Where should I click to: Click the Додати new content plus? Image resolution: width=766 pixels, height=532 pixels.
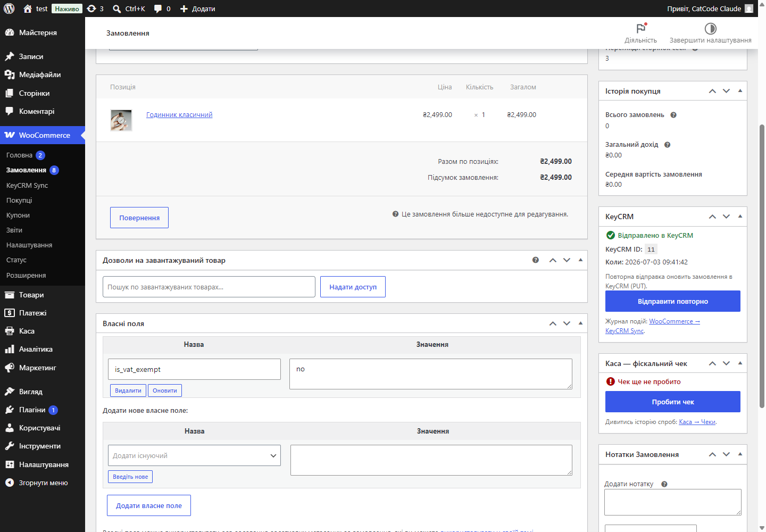pos(184,9)
